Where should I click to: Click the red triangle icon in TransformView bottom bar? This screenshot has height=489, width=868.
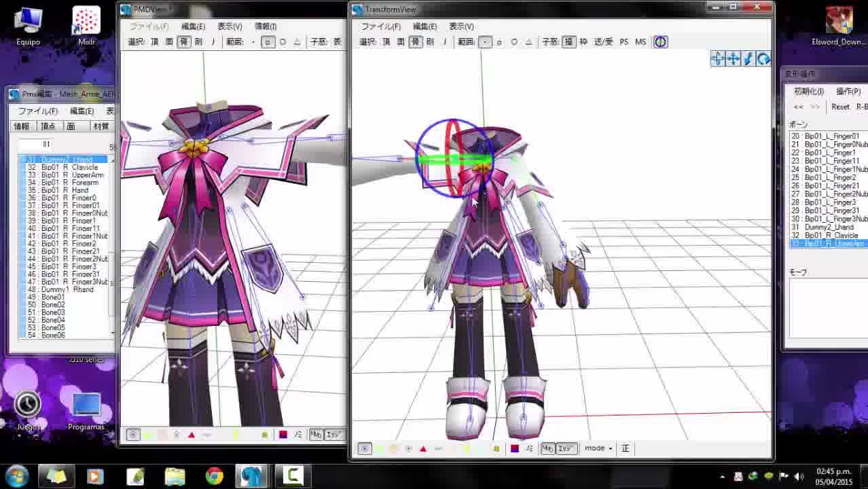point(423,448)
